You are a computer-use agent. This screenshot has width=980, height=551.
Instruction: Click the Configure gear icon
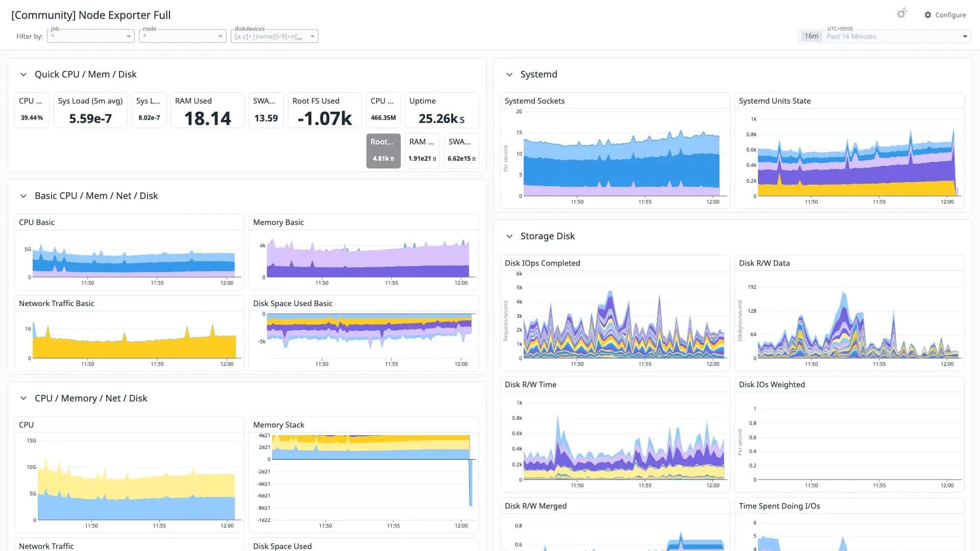[928, 15]
